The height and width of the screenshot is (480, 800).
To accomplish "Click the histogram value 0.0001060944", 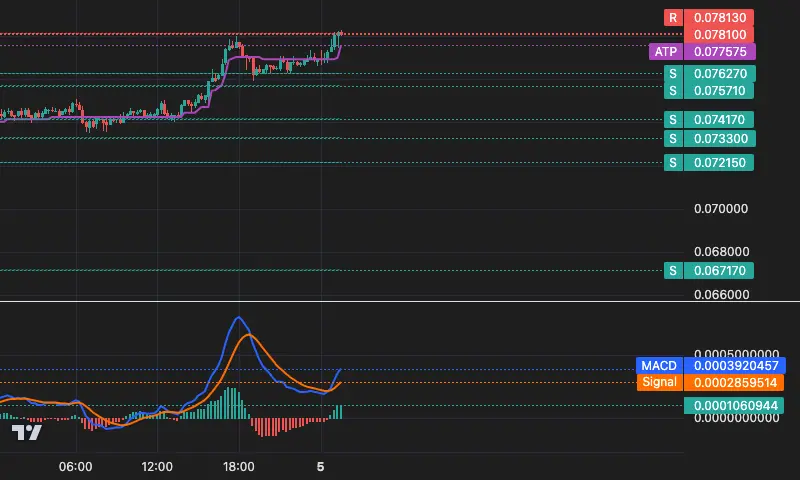I will point(734,406).
